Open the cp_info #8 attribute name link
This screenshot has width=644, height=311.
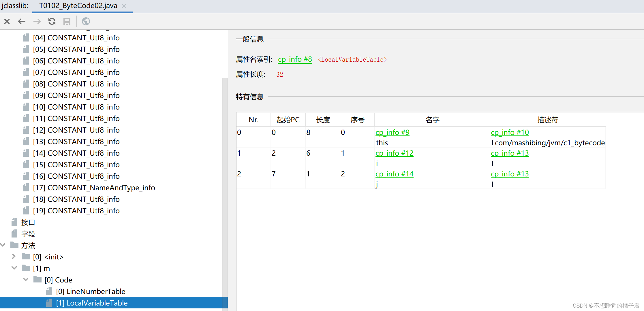tap(295, 59)
